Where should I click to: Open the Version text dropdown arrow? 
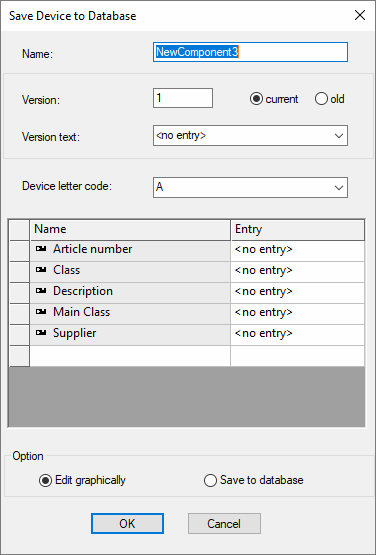pyautogui.click(x=339, y=136)
